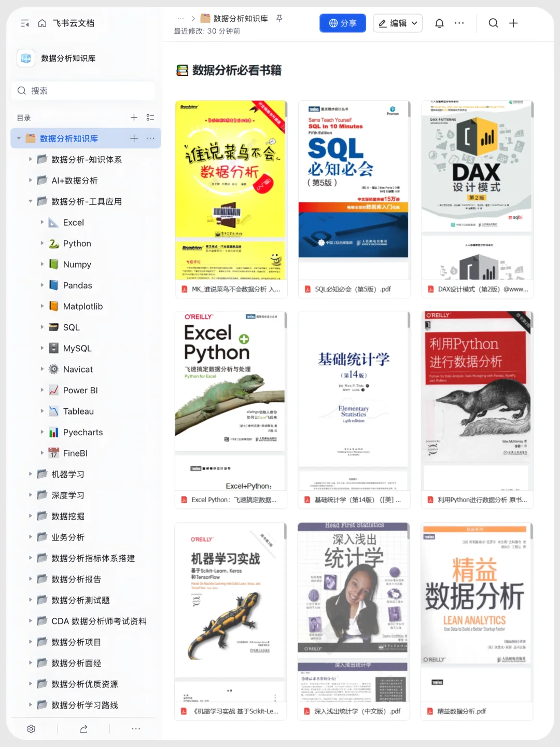Click the sidebar 搜索 field

(x=83, y=91)
